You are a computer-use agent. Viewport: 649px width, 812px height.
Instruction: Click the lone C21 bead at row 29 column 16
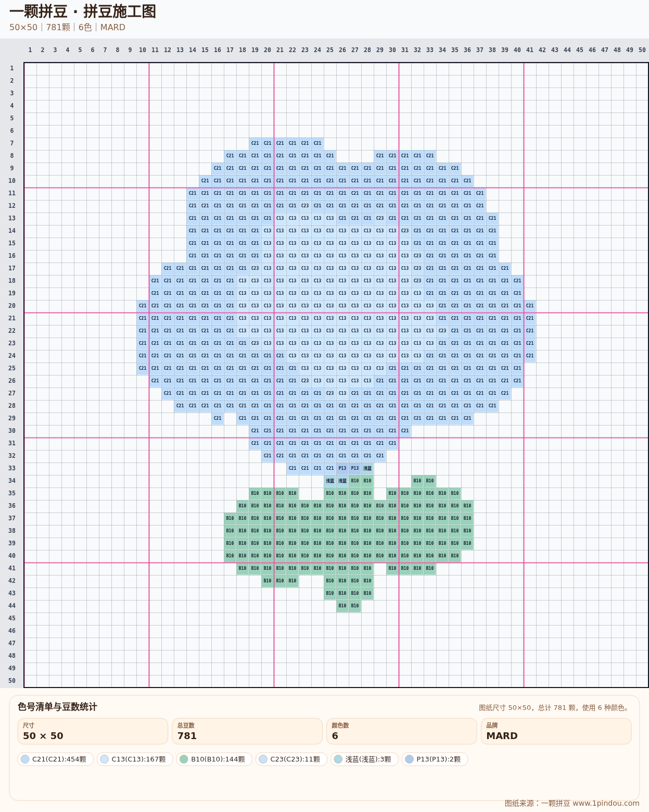[218, 418]
